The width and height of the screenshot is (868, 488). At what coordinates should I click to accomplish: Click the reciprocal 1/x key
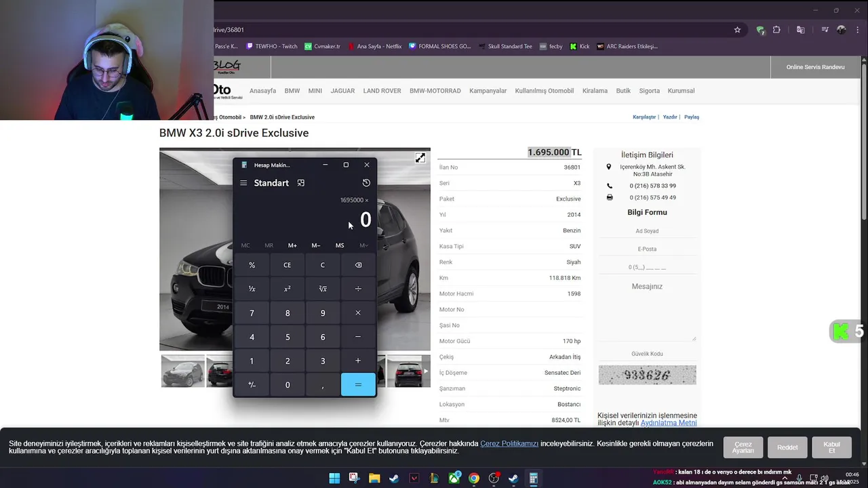(252, 289)
